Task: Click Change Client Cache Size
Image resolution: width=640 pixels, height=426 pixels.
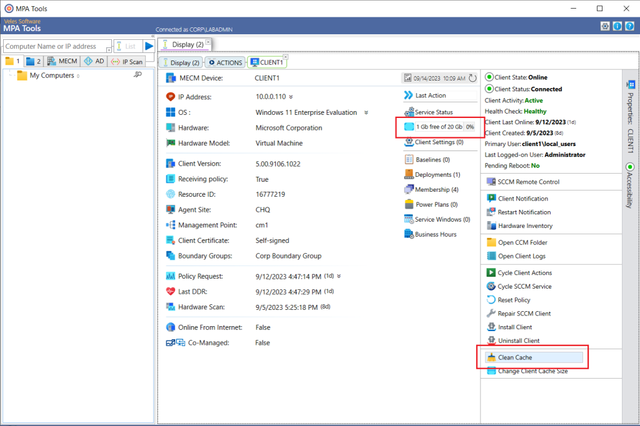Action: click(x=527, y=371)
